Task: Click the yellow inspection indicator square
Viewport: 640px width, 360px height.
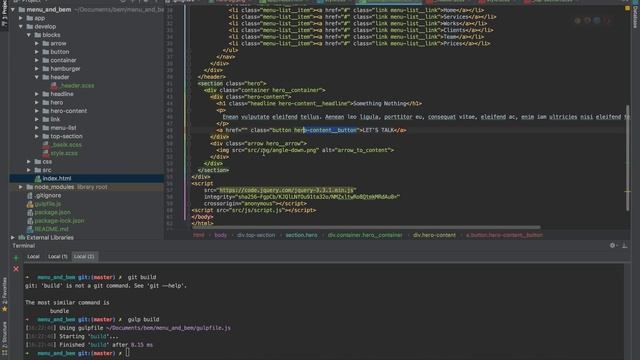Action: [627, 8]
